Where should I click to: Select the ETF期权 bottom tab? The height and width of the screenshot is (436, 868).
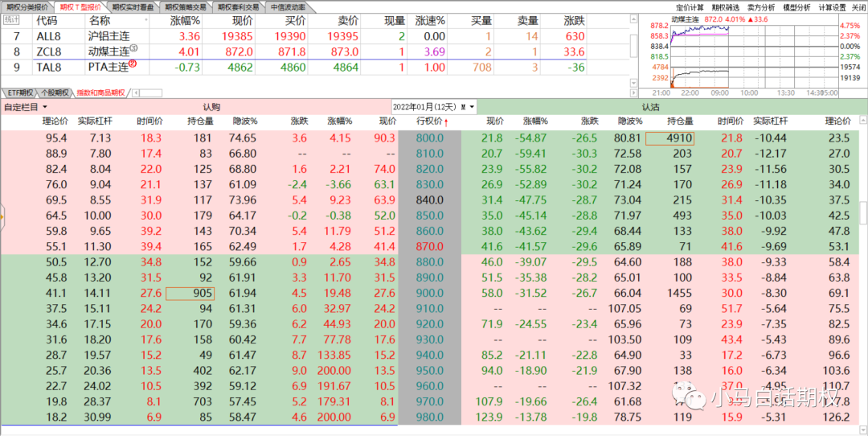pos(18,93)
